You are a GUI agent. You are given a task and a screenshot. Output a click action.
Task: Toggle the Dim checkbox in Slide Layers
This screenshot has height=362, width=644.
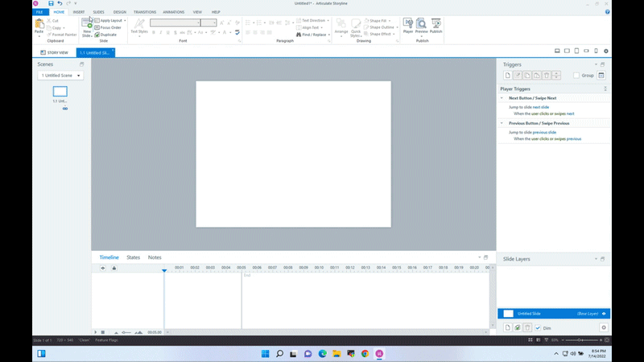click(x=538, y=328)
